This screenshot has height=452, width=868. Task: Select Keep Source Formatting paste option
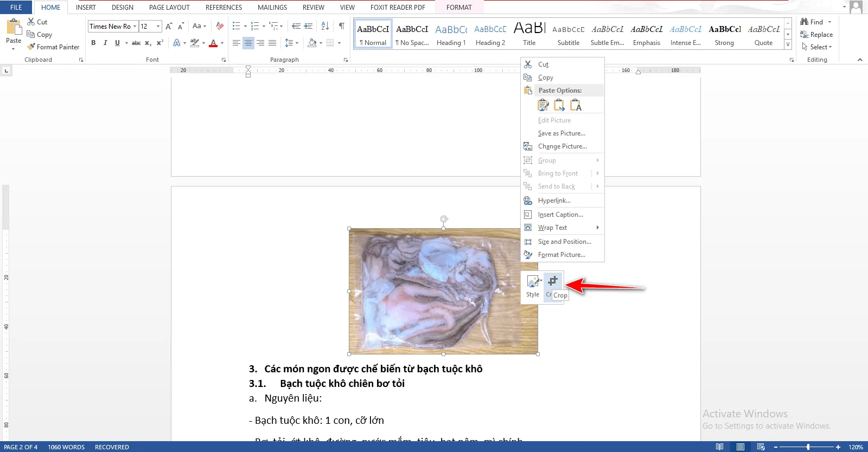543,105
